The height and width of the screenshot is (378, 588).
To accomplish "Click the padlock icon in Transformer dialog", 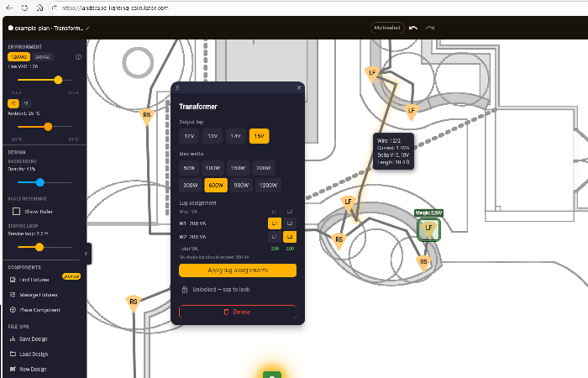I will click(185, 290).
